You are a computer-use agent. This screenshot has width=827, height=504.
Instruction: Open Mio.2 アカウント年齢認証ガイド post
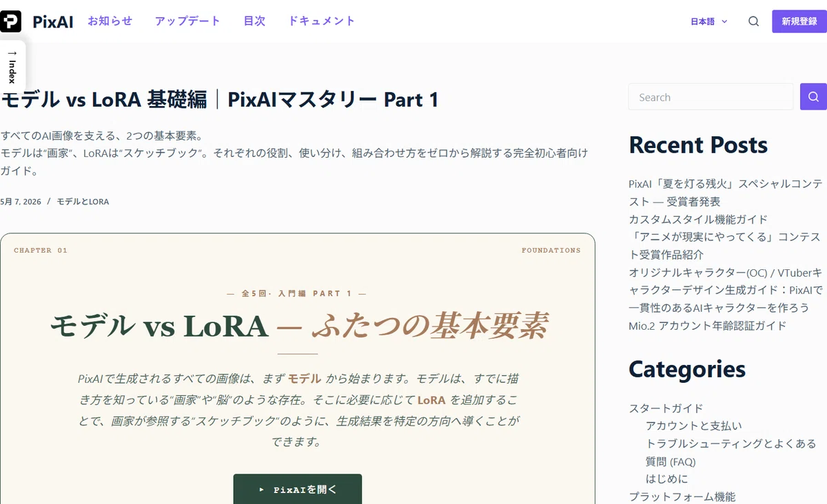707,326
